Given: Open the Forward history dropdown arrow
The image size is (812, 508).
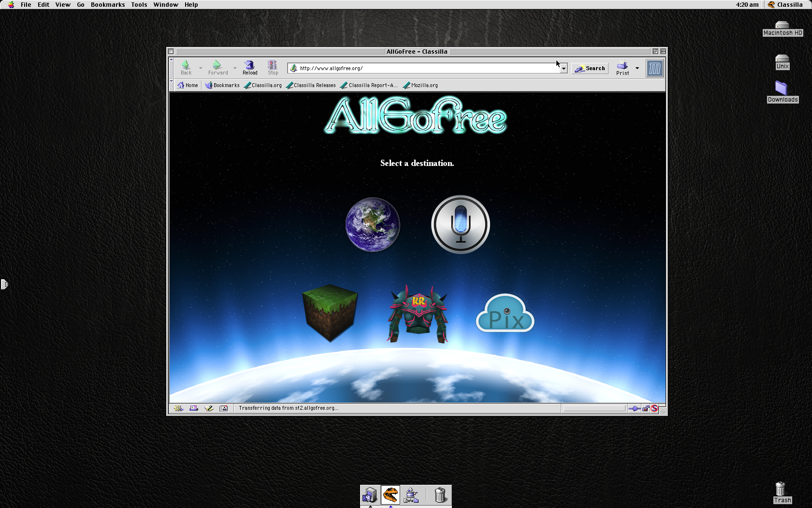Looking at the screenshot, I should point(235,68).
